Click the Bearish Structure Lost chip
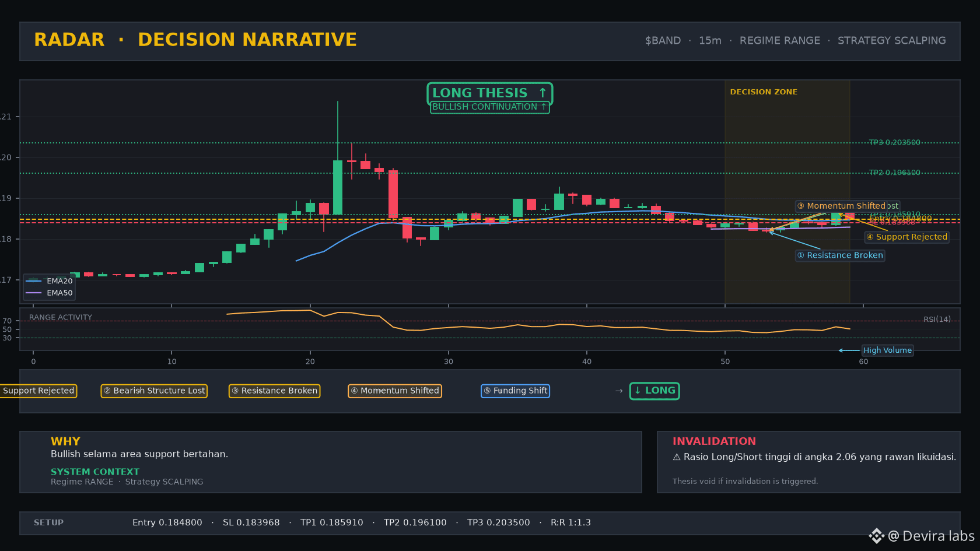980x551 pixels. coord(154,391)
